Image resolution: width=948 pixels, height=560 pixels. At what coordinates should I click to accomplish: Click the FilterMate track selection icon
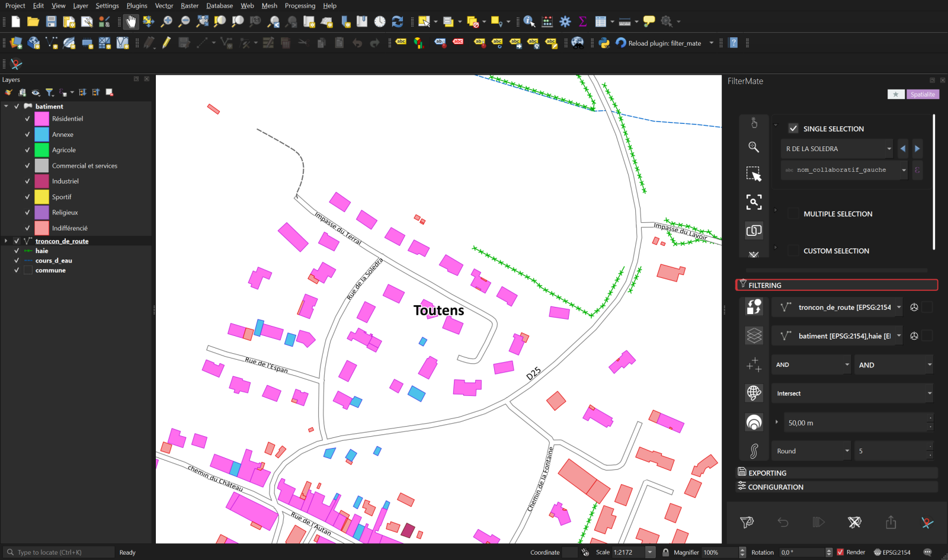pyautogui.click(x=754, y=202)
